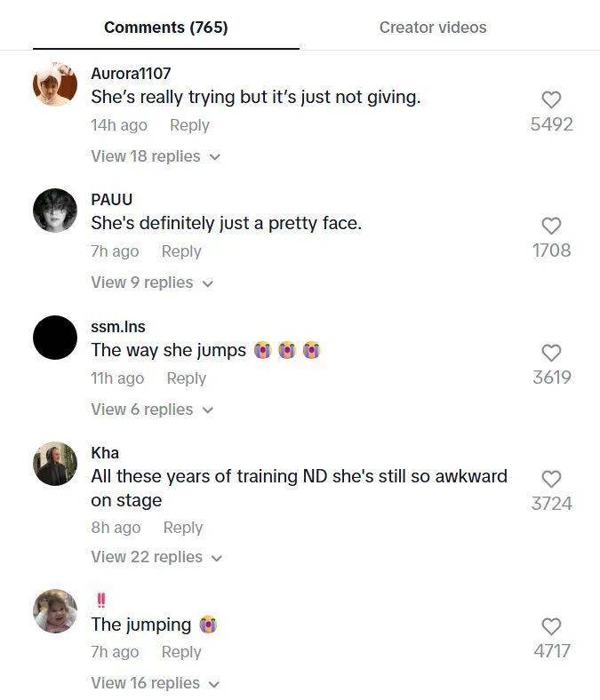Open PAUU's profile avatar

point(55,211)
